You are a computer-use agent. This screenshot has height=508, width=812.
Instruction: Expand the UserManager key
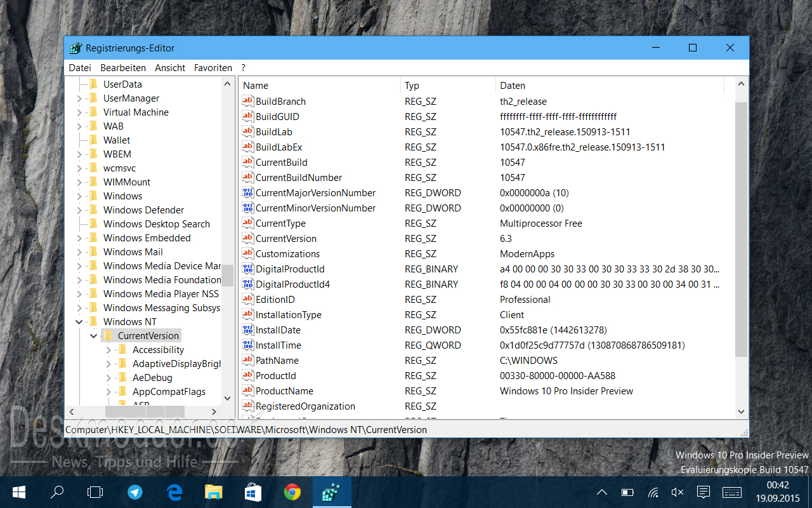(x=79, y=98)
